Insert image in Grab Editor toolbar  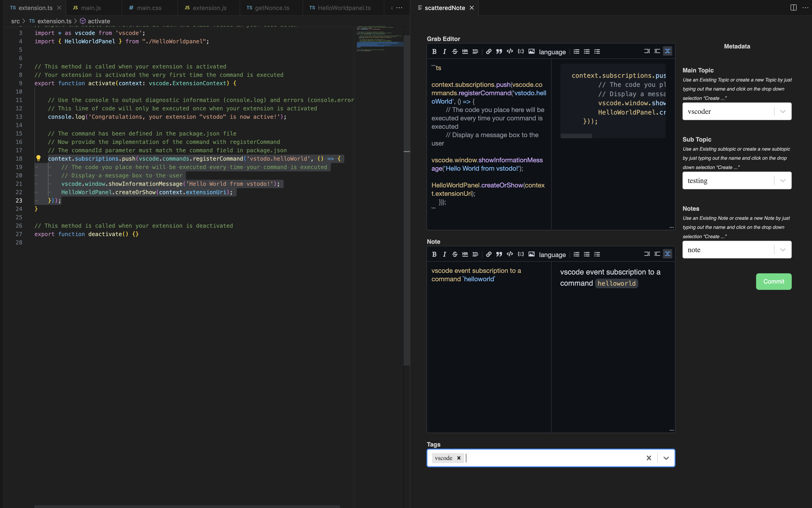[531, 51]
